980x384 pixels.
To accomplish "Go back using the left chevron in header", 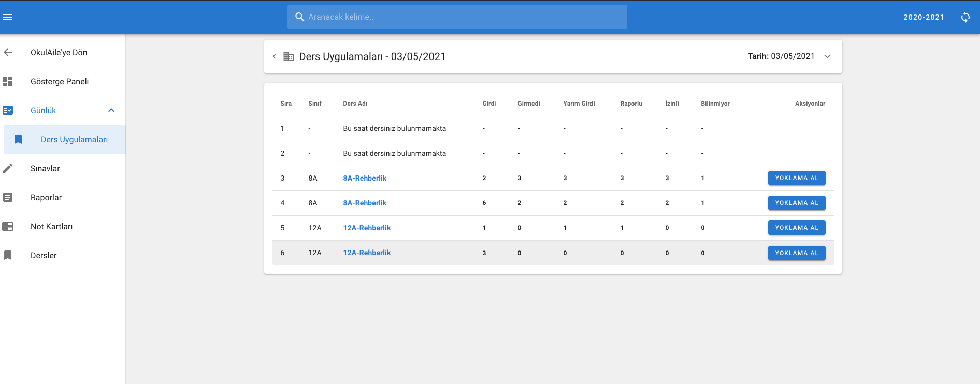I will pyautogui.click(x=274, y=56).
